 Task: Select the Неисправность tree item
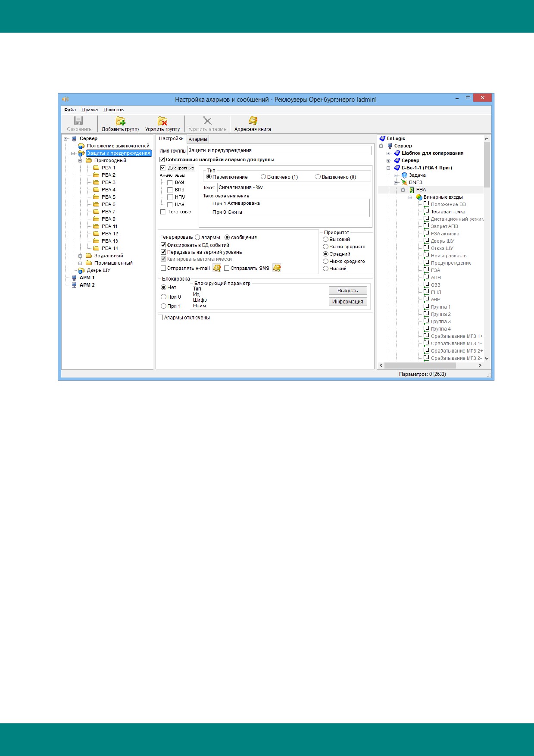pyautogui.click(x=449, y=256)
